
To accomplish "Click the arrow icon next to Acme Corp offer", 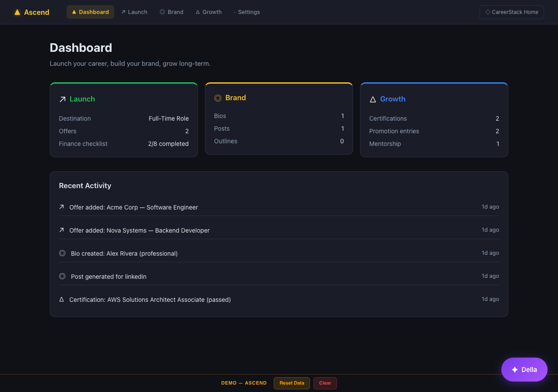I will click(61, 207).
